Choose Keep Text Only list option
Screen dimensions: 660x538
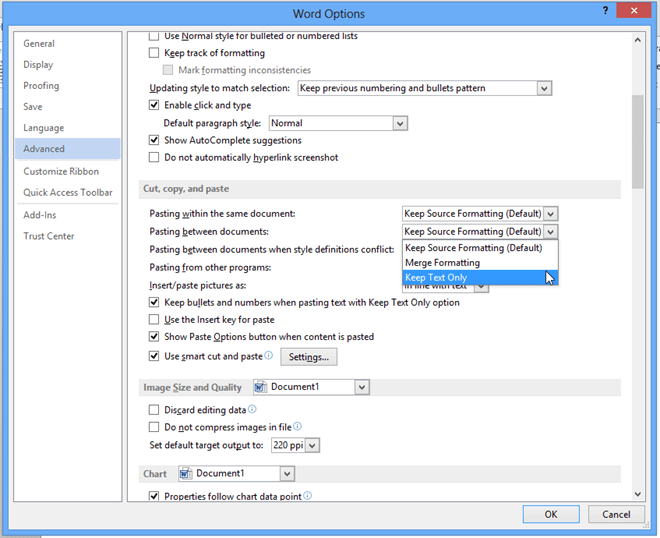[480, 277]
